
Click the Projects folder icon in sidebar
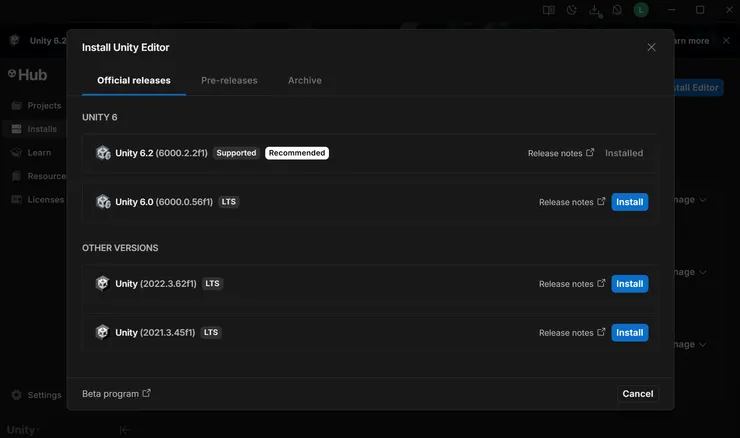click(x=17, y=105)
